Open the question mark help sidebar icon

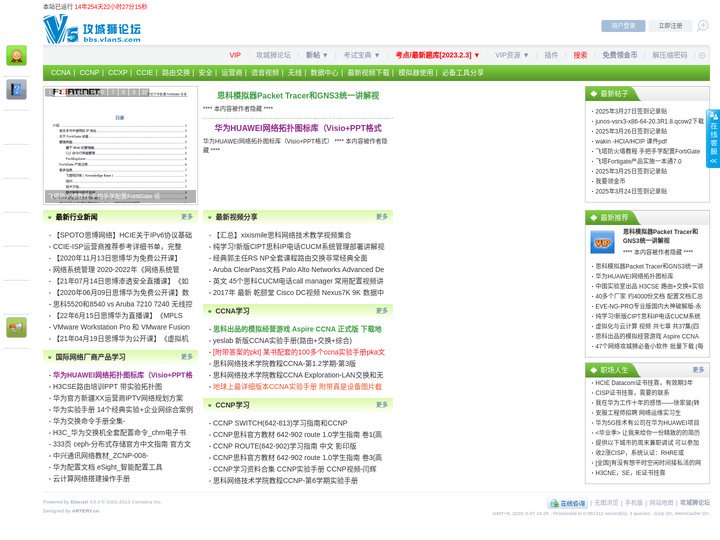point(16,90)
